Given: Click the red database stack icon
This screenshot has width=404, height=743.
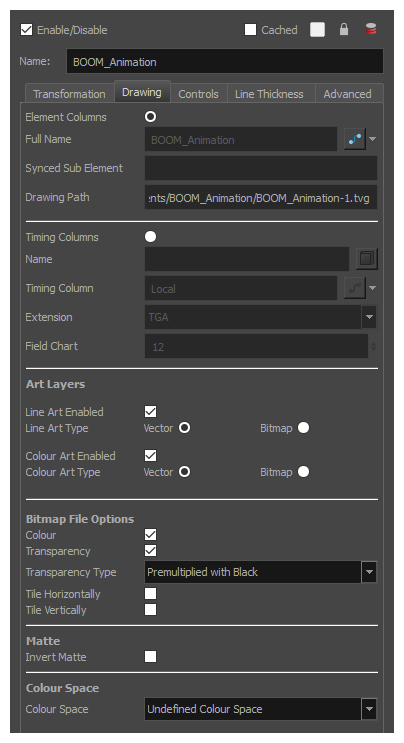Looking at the screenshot, I should click(x=371, y=29).
